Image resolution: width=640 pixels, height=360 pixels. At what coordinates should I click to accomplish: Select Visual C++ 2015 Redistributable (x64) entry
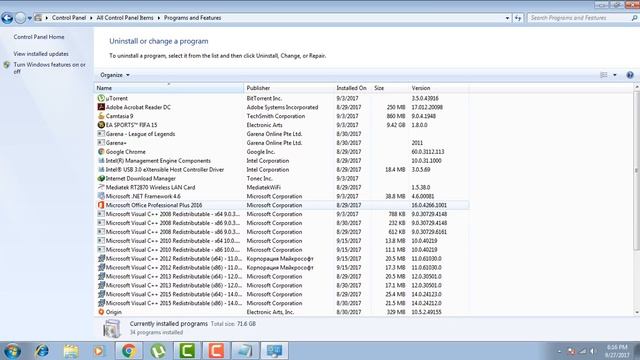click(x=282, y=294)
